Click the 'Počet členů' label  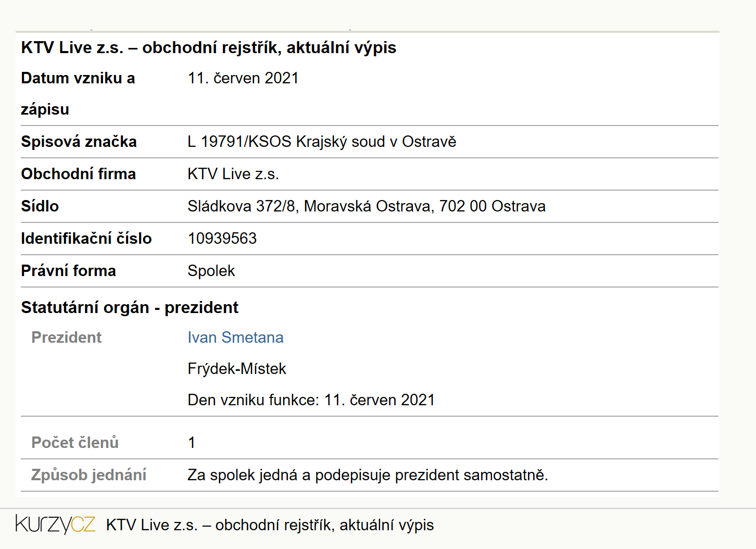coord(75,443)
